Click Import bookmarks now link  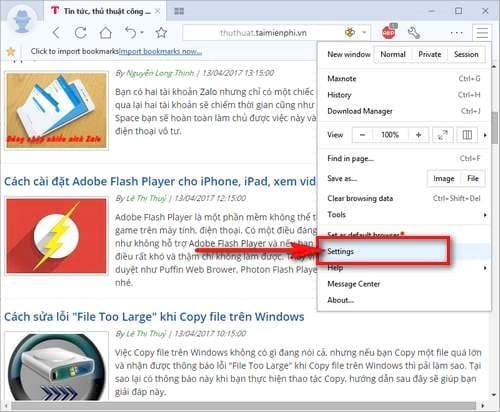[x=160, y=51]
